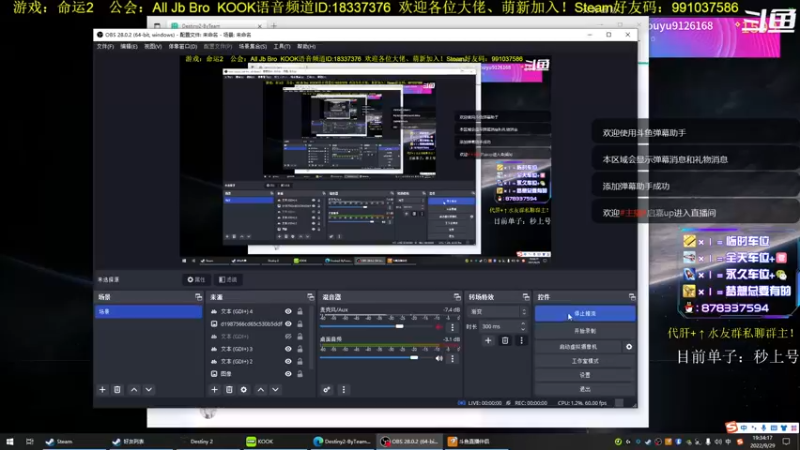Mute the Desktop Audio speaker icon
Image resolution: width=800 pixels, height=450 pixels.
[x=439, y=359]
